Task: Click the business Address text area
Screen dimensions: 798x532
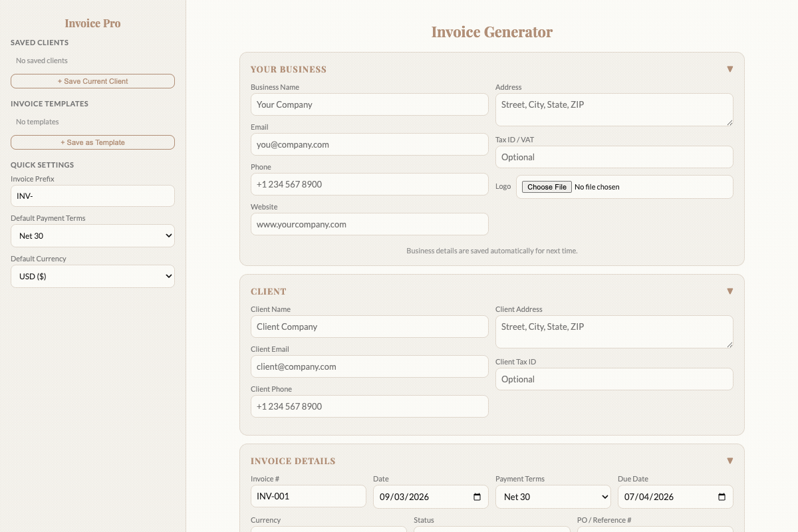Action: (614, 110)
